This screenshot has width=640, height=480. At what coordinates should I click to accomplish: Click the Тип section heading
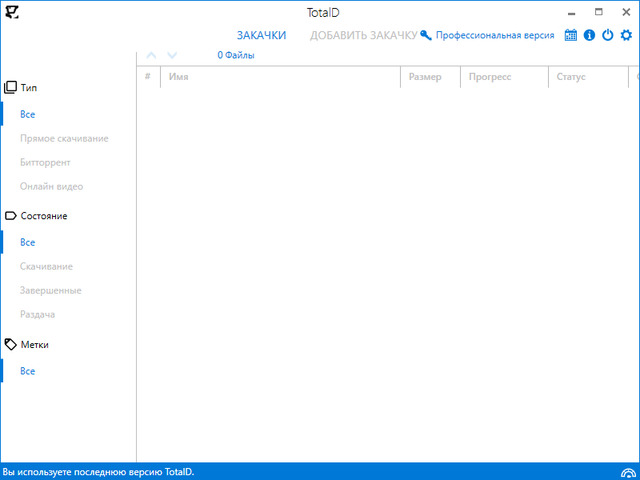pos(29,87)
